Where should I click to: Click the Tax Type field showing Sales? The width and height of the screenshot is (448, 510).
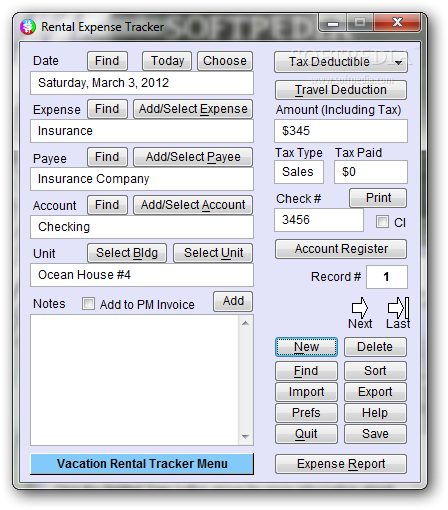point(299,172)
